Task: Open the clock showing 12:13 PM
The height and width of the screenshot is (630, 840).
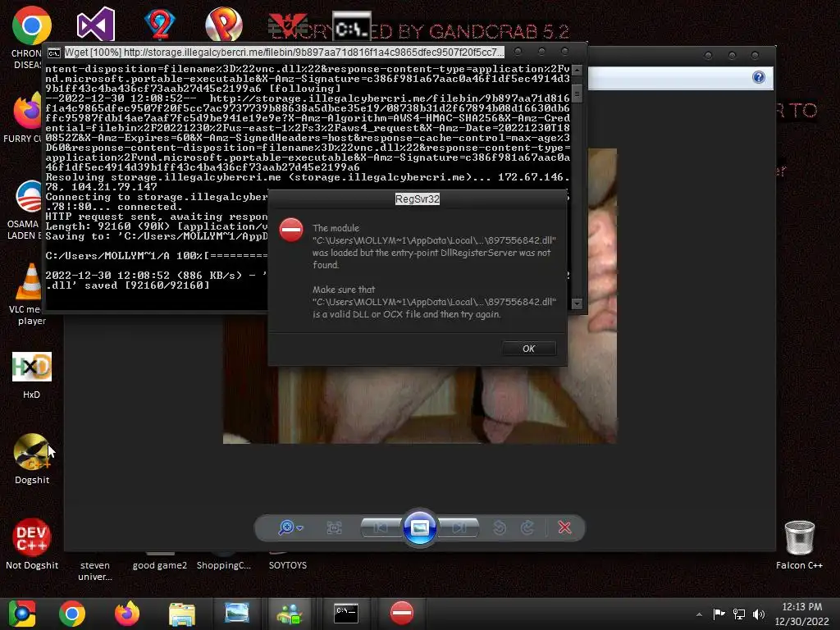Action: 801,614
